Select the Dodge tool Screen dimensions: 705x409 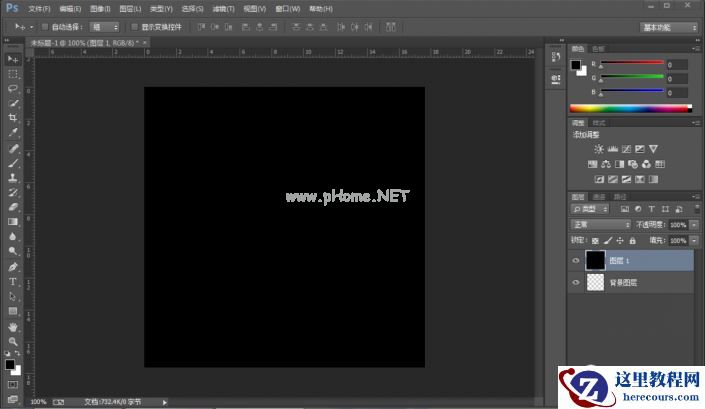[x=13, y=251]
